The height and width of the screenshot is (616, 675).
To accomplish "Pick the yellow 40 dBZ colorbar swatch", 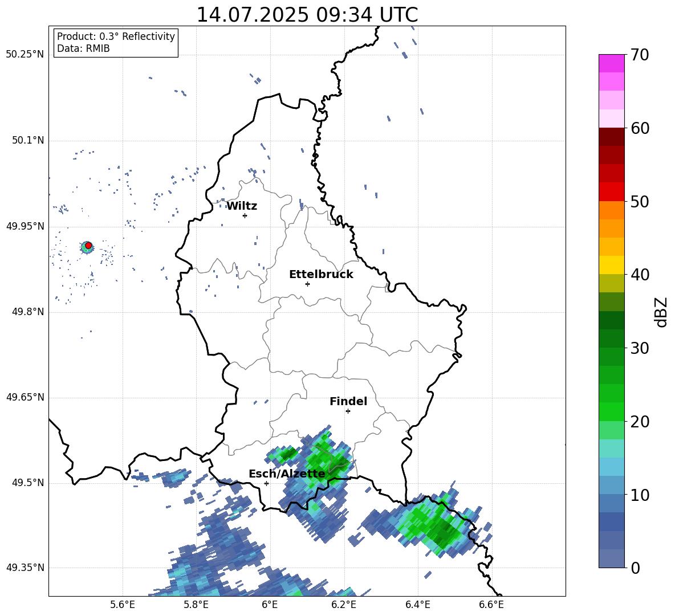I will click(611, 265).
